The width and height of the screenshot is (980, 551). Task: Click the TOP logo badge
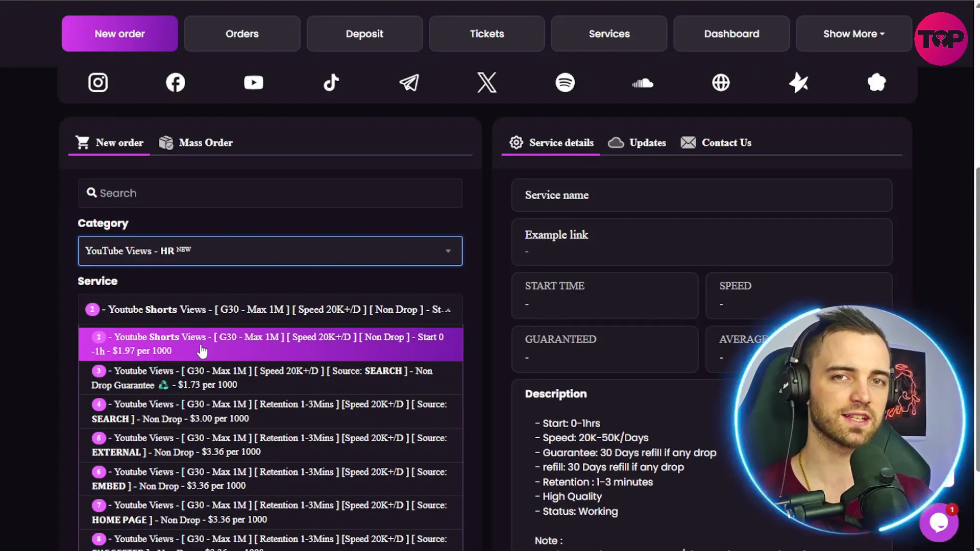pos(941,39)
